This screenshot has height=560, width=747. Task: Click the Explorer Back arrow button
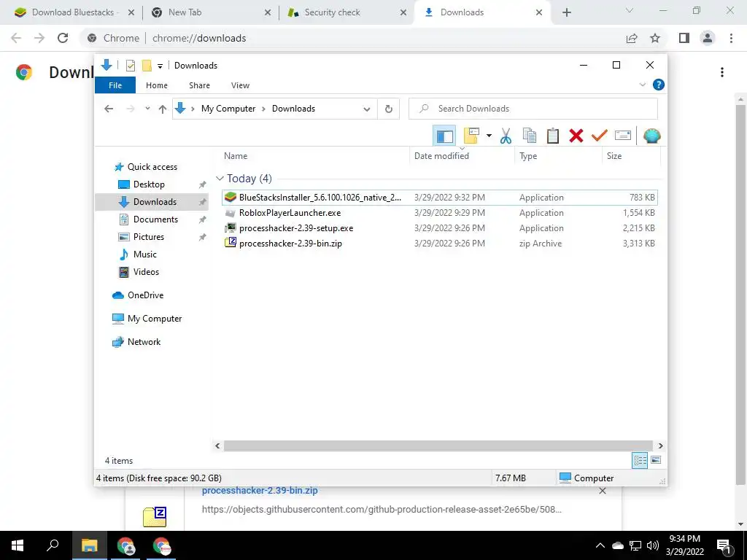(109, 109)
